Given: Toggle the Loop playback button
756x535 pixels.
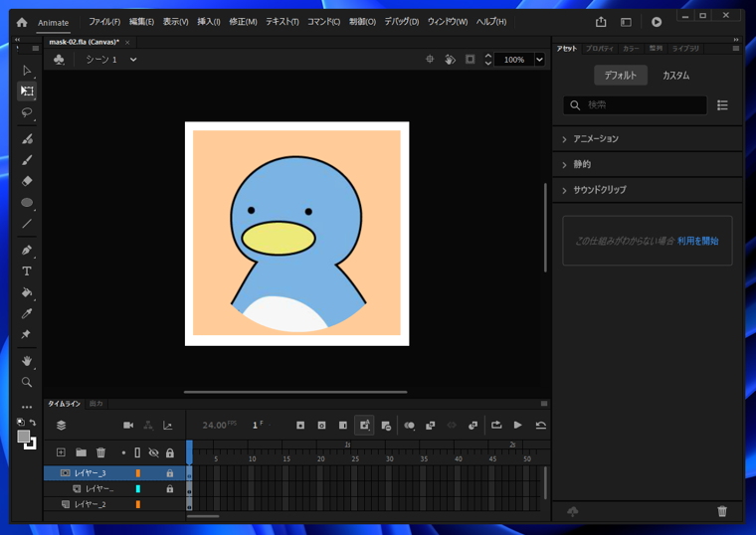Looking at the screenshot, I should click(496, 425).
